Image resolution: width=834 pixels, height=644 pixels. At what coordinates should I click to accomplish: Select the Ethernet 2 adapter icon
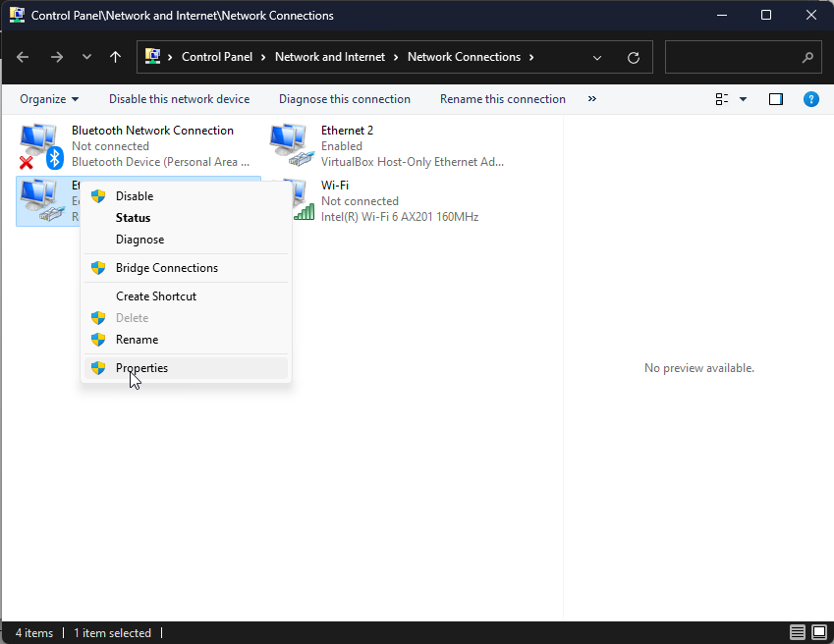point(292,145)
